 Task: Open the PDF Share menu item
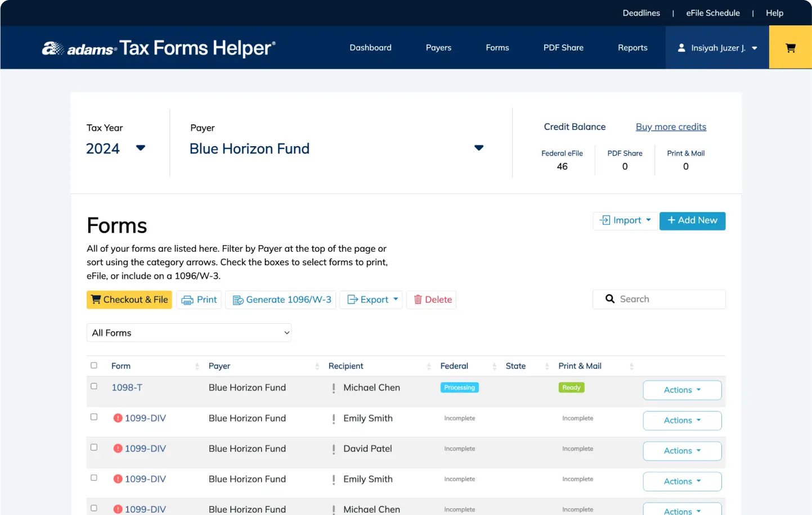[563, 48]
